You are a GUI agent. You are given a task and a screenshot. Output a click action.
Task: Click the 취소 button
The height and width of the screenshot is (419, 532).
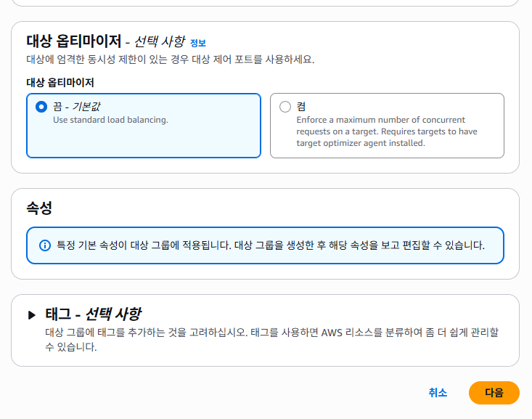(438, 393)
